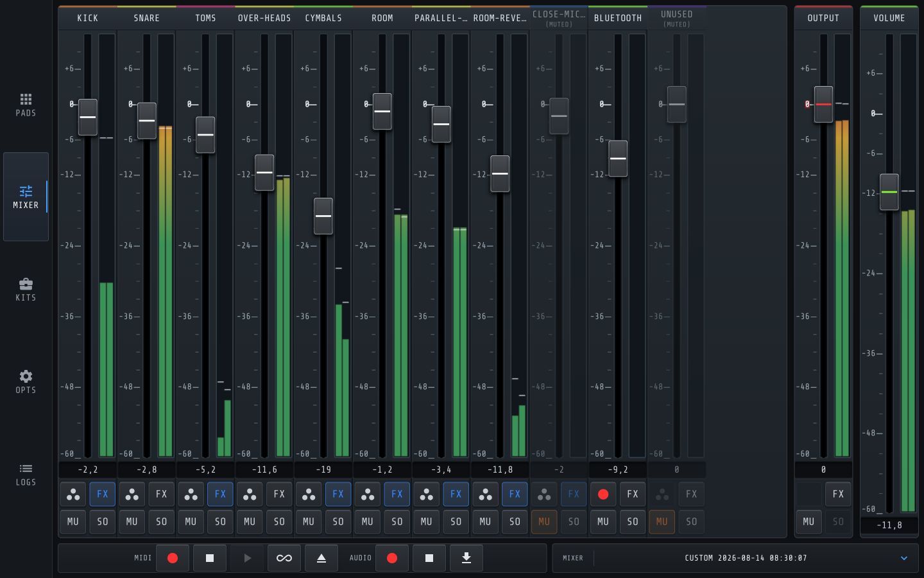Select the Over-Heads channel name header
924x578 pixels.
point(264,18)
